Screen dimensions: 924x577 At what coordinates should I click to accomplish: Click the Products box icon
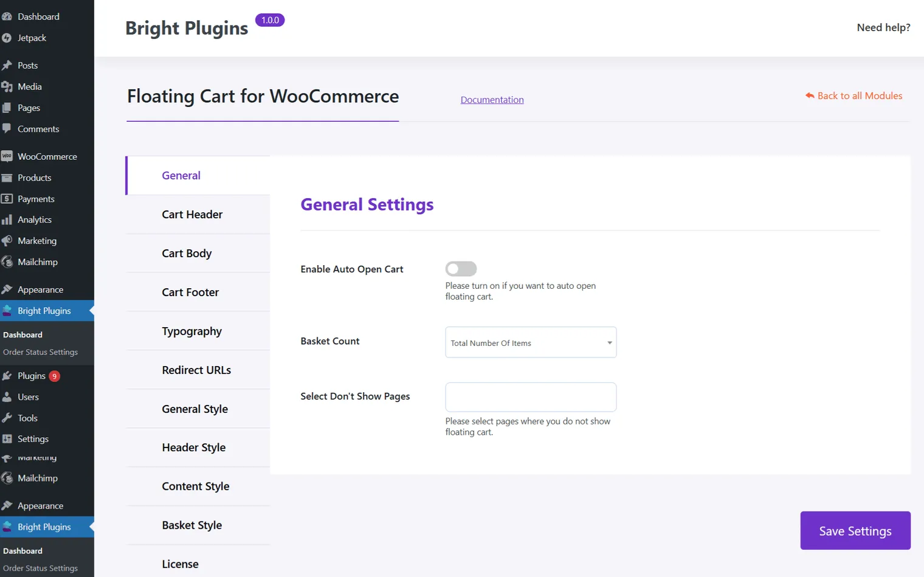(7, 178)
